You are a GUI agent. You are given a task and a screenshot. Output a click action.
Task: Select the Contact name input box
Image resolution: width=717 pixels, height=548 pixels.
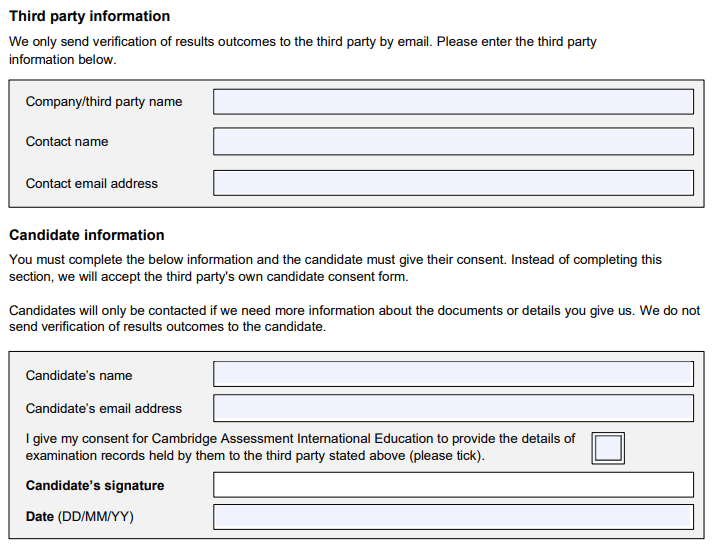[453, 141]
